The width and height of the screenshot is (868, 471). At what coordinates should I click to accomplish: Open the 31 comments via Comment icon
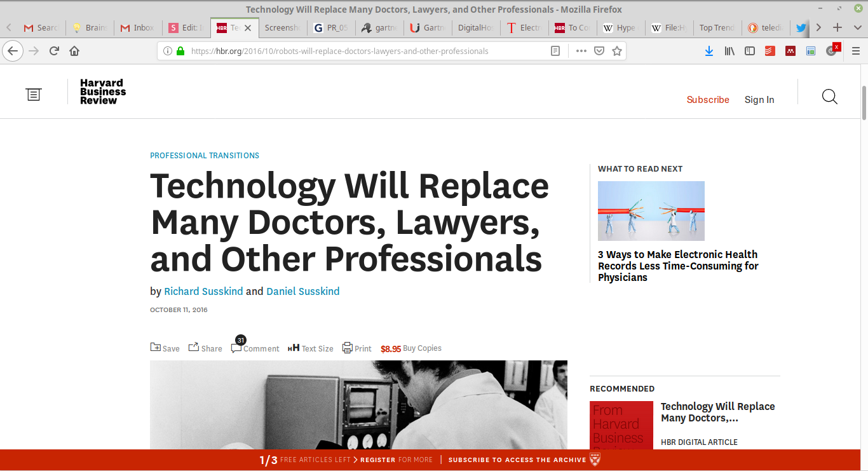click(x=236, y=347)
